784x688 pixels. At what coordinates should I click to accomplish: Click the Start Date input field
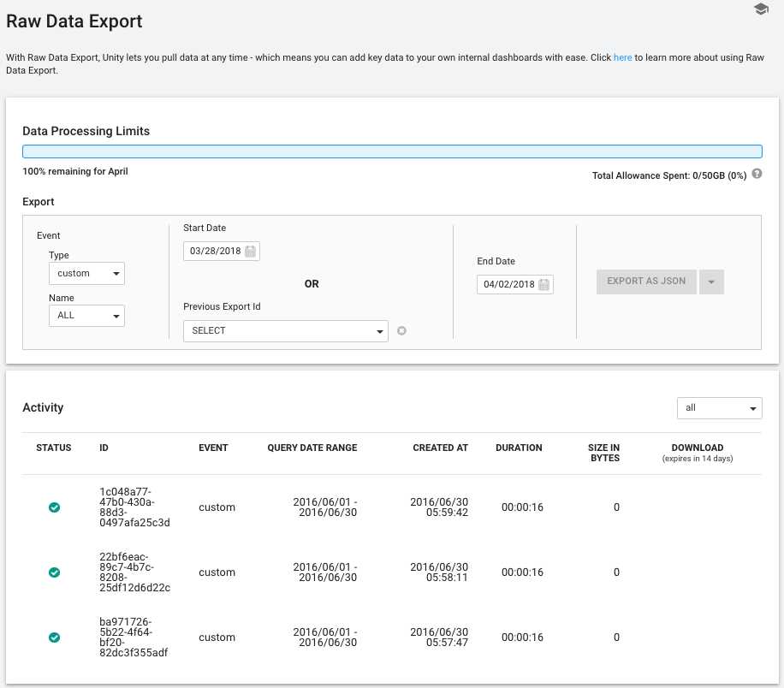click(216, 251)
